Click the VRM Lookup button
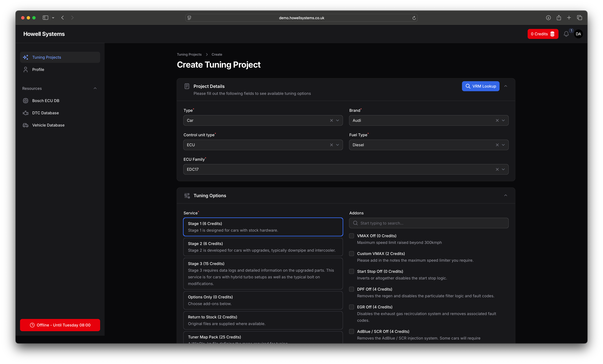 pyautogui.click(x=480, y=86)
